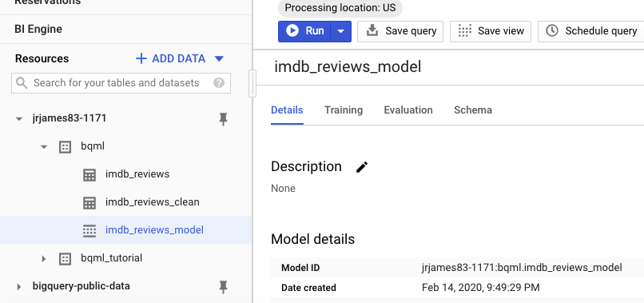Screen dimensions: 644x303
Task: Open the imdb_reviews table
Action: 137,174
